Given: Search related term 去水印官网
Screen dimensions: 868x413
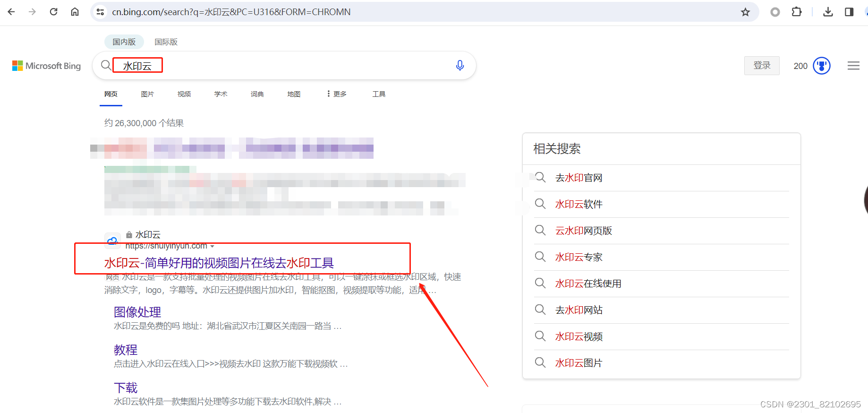Looking at the screenshot, I should 579,178.
